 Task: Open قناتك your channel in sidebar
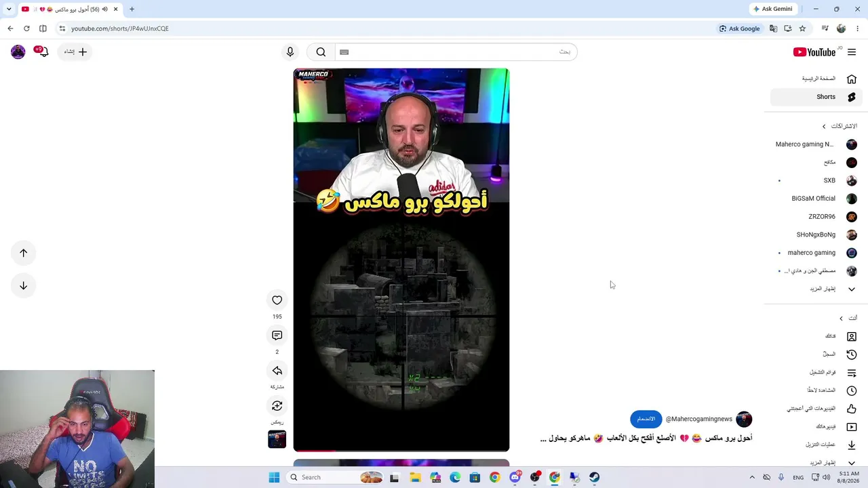(x=816, y=336)
